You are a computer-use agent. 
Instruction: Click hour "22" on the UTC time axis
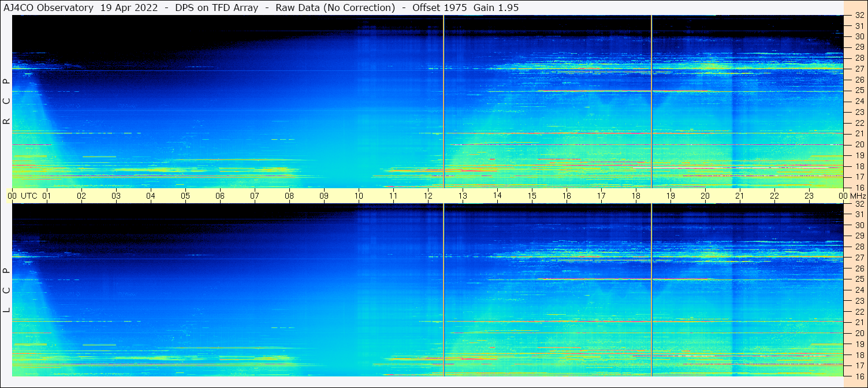pos(774,196)
